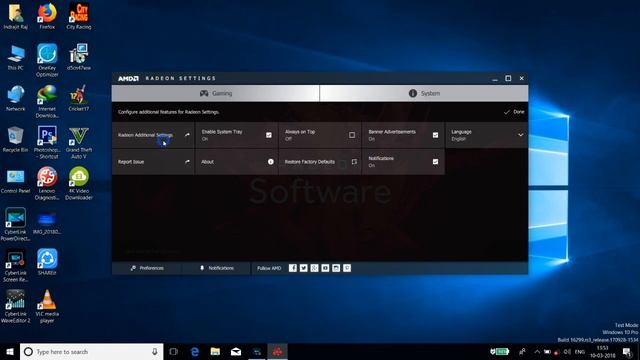Click the Restore Factory Defaults reset icon
The width and height of the screenshot is (640, 360).
(x=354, y=162)
